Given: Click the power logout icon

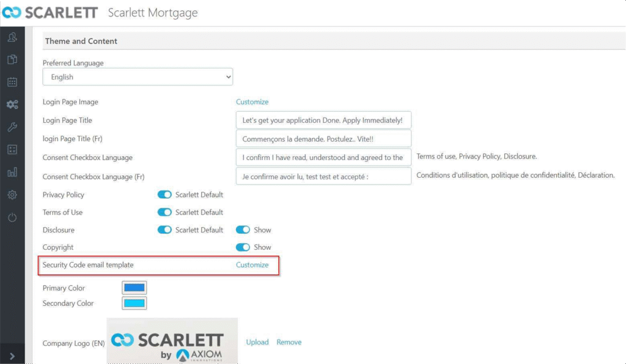Looking at the screenshot, I should pos(12,217).
